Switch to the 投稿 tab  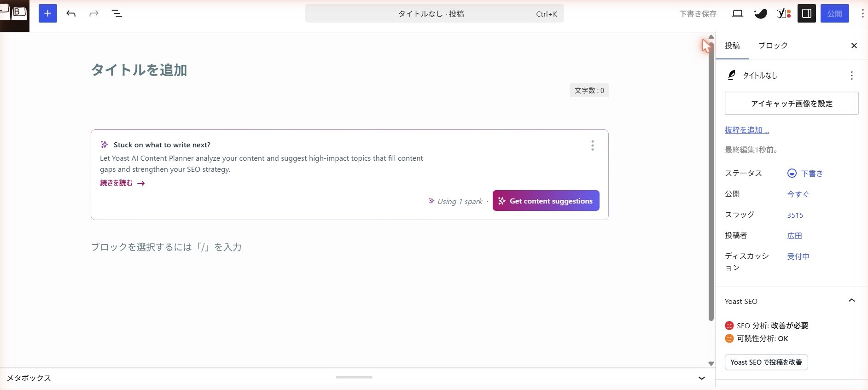(732, 46)
